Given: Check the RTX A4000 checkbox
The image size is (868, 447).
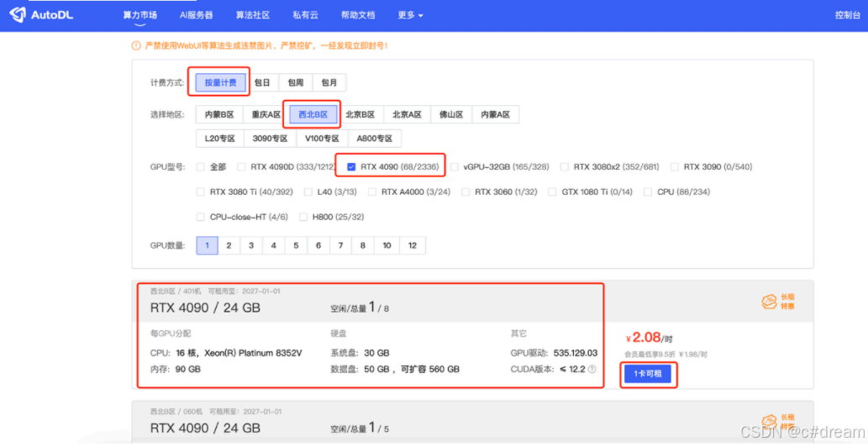Looking at the screenshot, I should [372, 192].
